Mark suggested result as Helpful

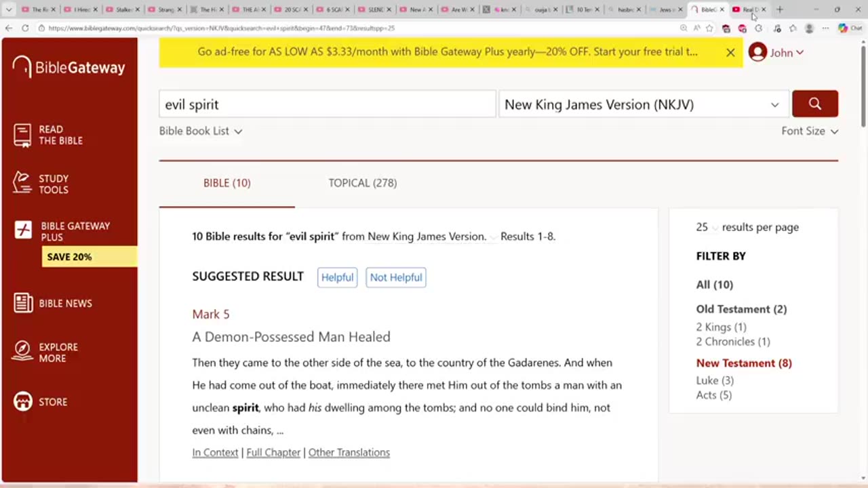tap(337, 277)
